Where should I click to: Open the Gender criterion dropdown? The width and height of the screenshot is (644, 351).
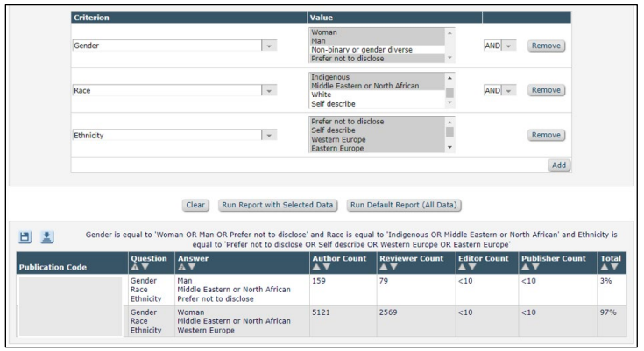pyautogui.click(x=270, y=45)
